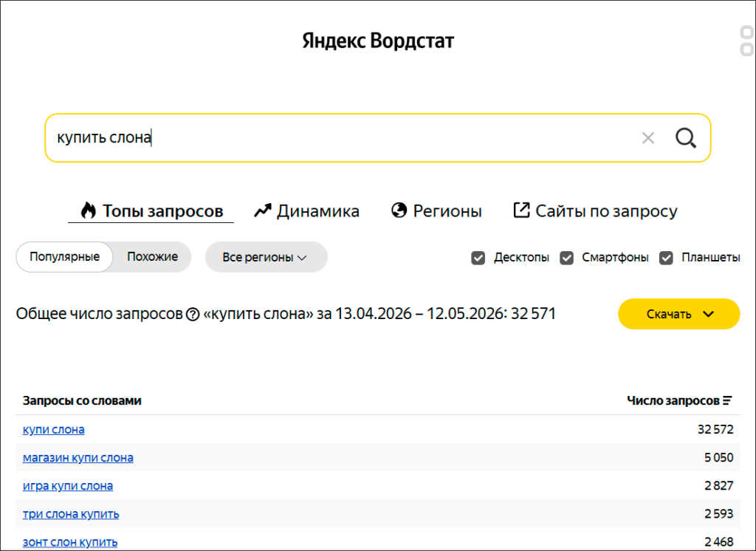
Task: Select the Топы запросов tab
Action: [x=151, y=211]
